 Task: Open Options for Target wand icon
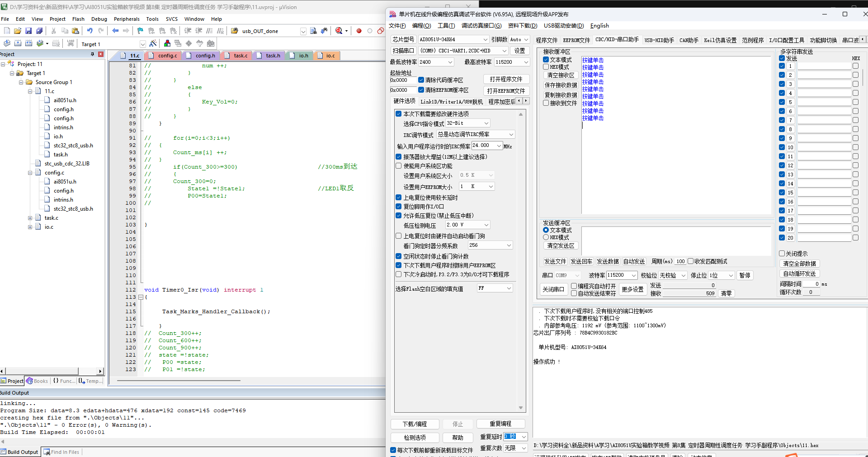pos(153,43)
